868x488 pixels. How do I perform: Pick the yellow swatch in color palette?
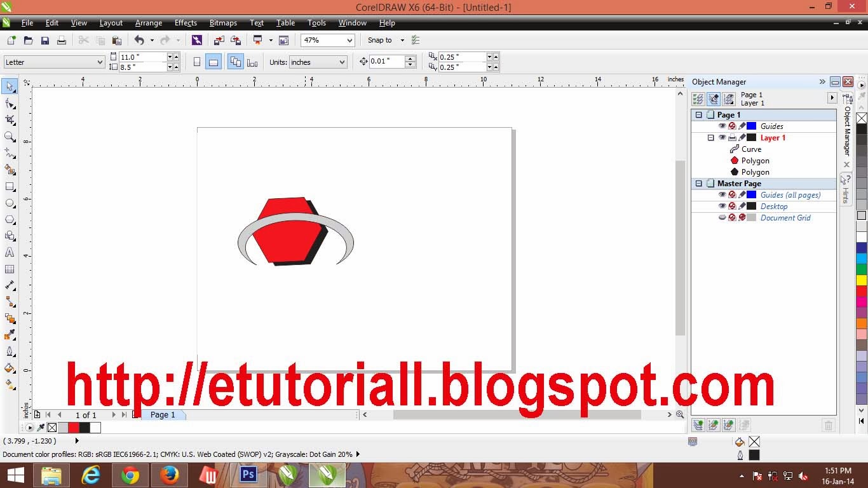click(862, 280)
